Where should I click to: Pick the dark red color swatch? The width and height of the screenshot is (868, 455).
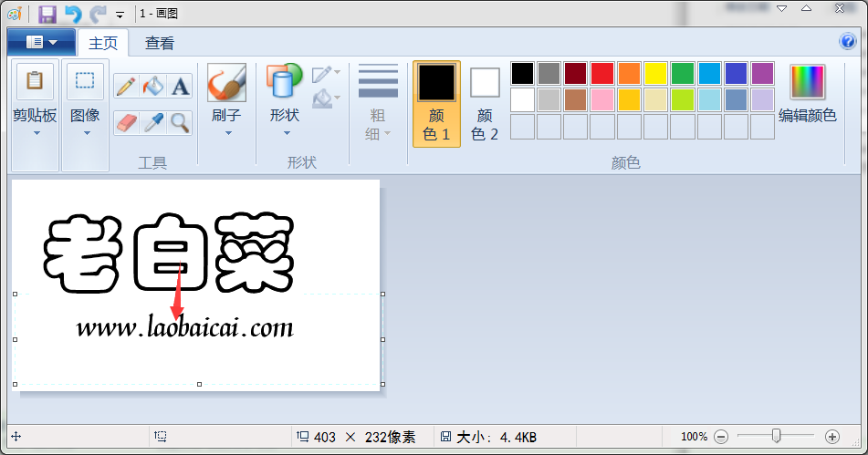[x=576, y=73]
